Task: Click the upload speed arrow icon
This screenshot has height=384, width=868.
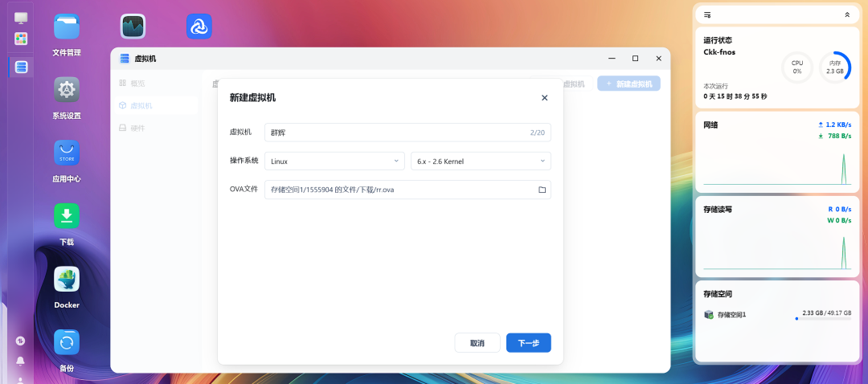Action: pyautogui.click(x=821, y=125)
